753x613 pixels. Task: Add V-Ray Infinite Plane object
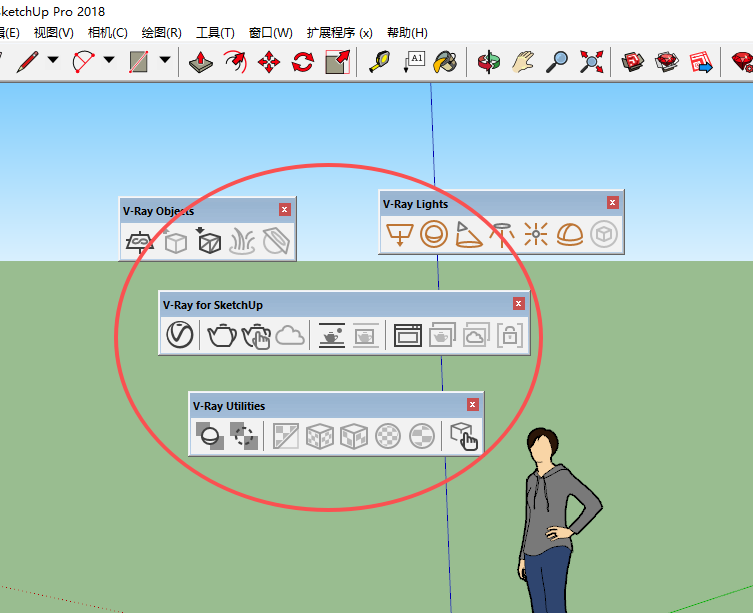tap(140, 241)
